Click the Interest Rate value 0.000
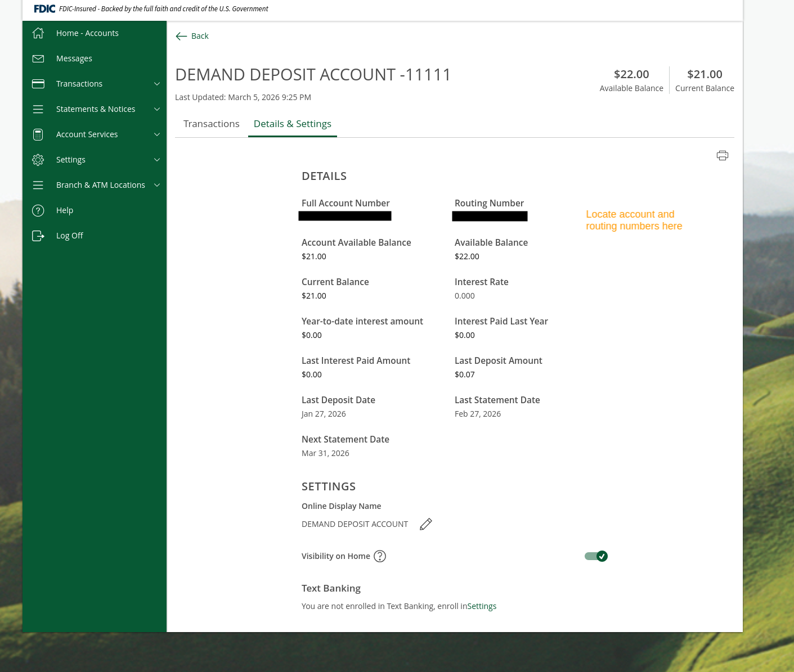 tap(465, 296)
